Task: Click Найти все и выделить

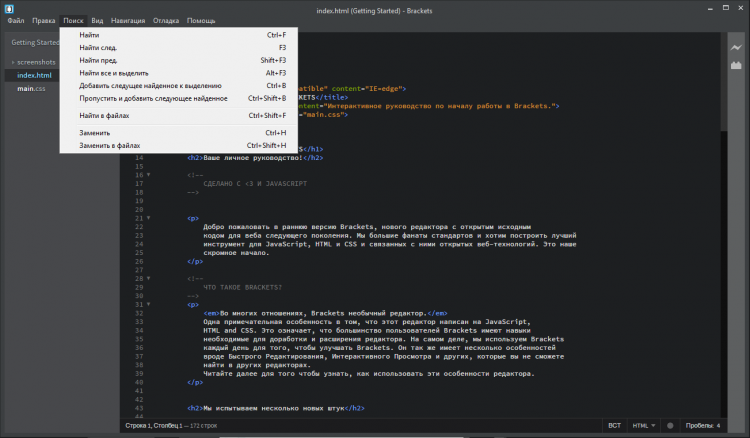Action: tap(114, 73)
